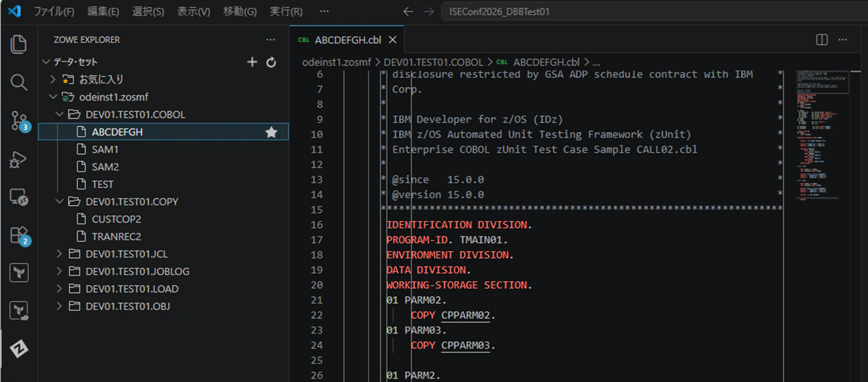The width and height of the screenshot is (868, 382).
Task: Follow the CPPARM03 copybook link
Action: [465, 345]
